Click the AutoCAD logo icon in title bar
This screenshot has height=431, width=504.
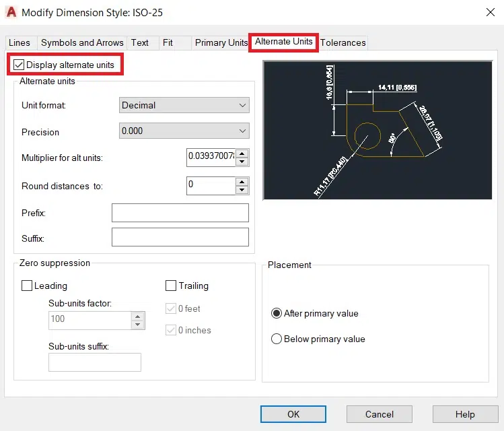11,12
